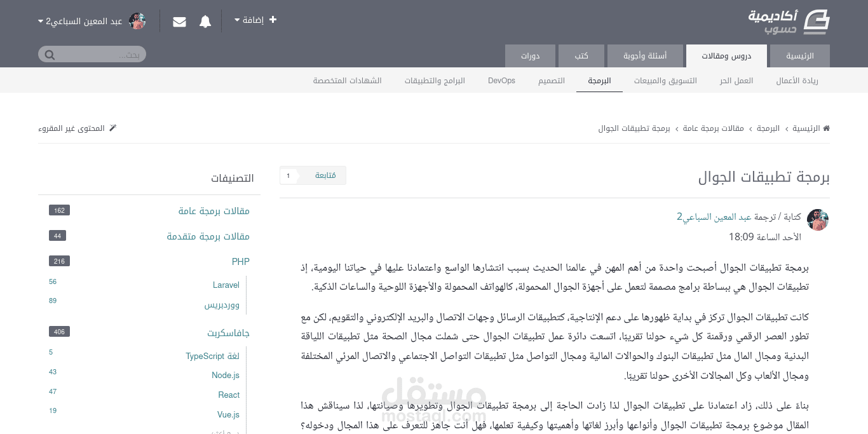Select the الشهادات المتخصصة section
This screenshot has width=868, height=434.
[347, 81]
